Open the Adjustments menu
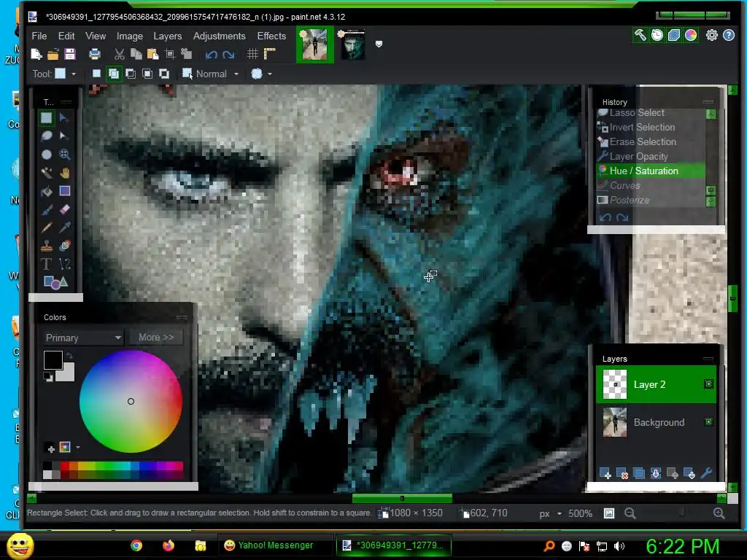Viewport: 747px width, 560px height. click(219, 36)
